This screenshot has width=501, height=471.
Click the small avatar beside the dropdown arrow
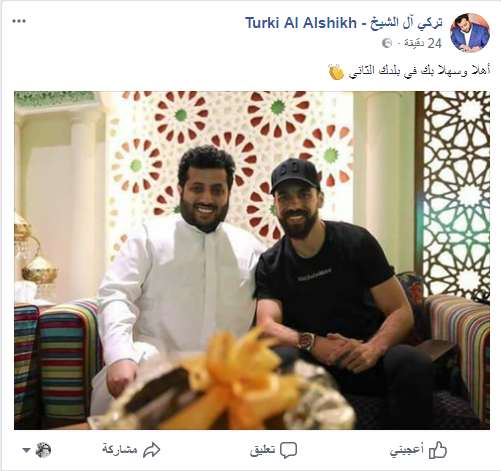[x=43, y=450]
